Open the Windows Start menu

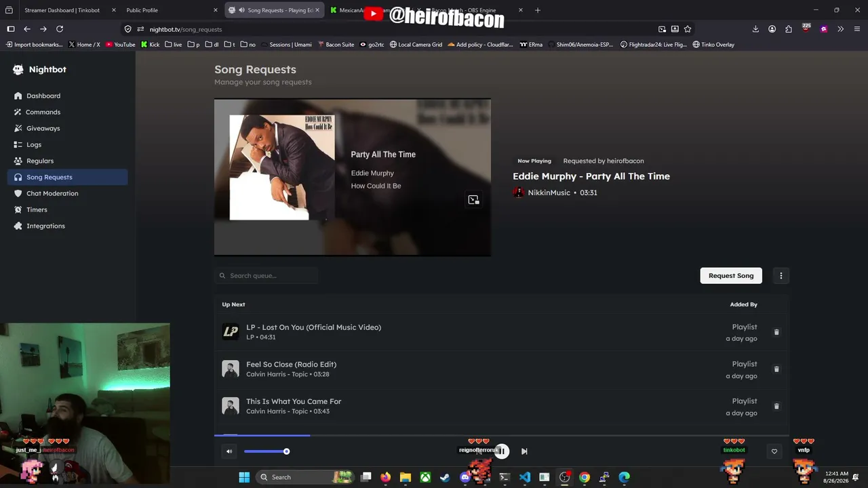(x=244, y=477)
